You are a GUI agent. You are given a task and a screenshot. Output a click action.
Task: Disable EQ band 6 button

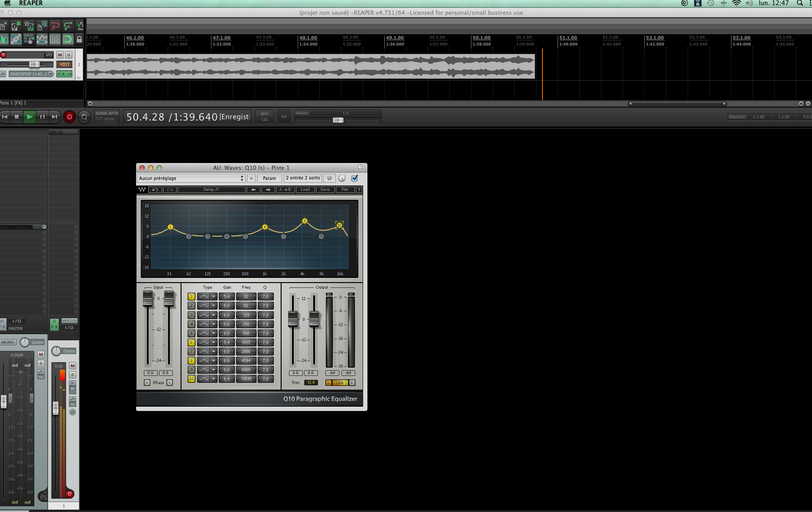pos(191,342)
